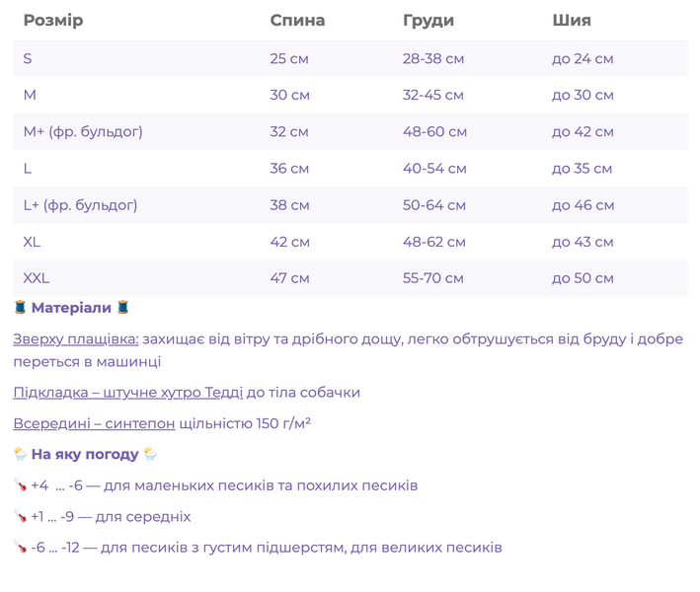Click the size L cell
This screenshot has height=592, width=700.
point(28,168)
